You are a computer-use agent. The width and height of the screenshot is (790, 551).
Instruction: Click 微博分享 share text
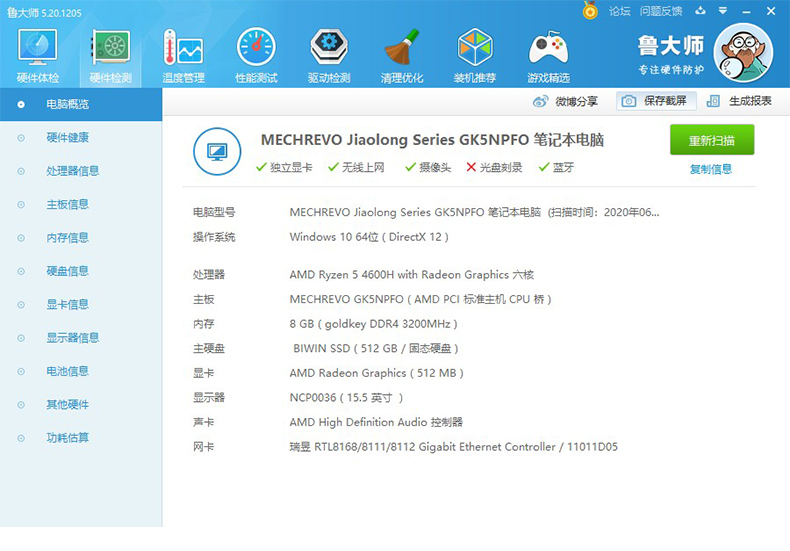tap(576, 102)
